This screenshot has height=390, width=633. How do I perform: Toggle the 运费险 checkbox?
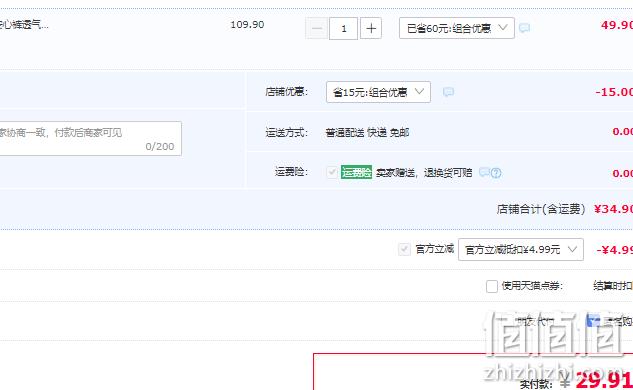tap(332, 172)
